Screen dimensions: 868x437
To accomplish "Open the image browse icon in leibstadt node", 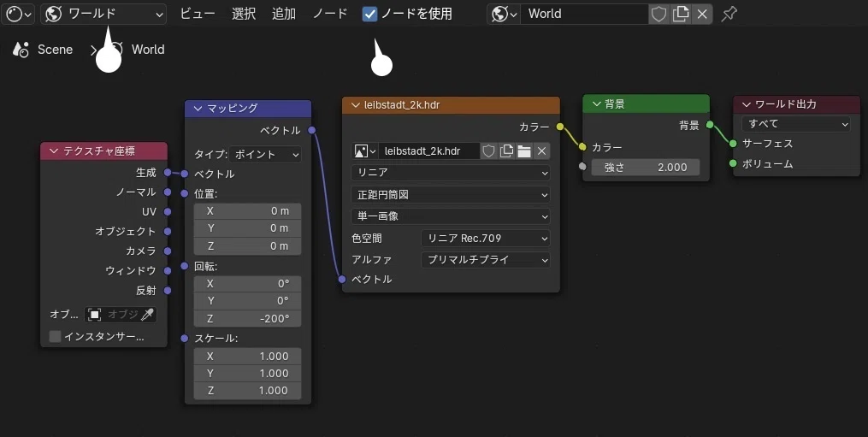I will [x=365, y=151].
